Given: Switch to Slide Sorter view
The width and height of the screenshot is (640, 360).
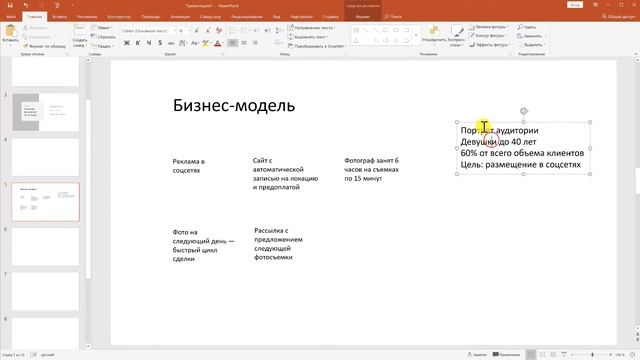Looking at the screenshot, I should click(x=542, y=355).
